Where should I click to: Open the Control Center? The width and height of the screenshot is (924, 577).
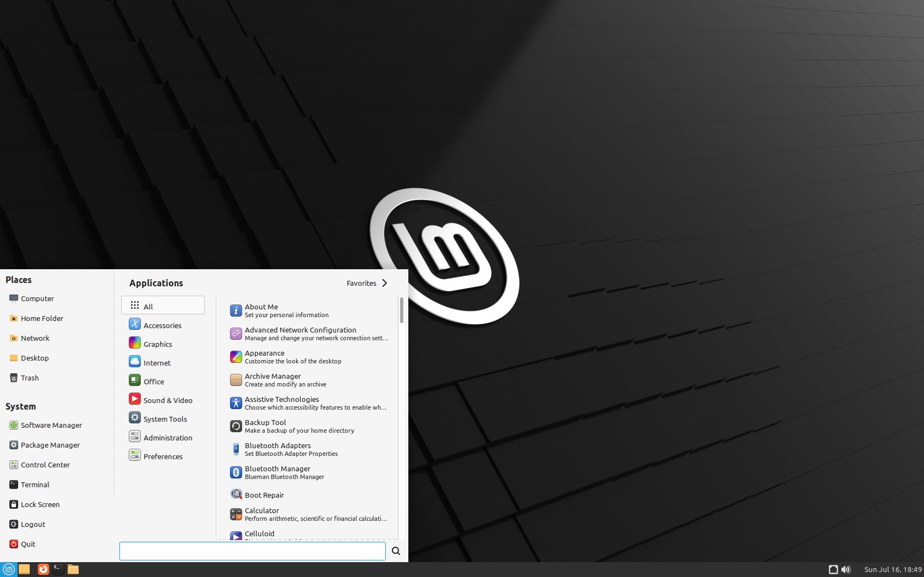coord(40,465)
